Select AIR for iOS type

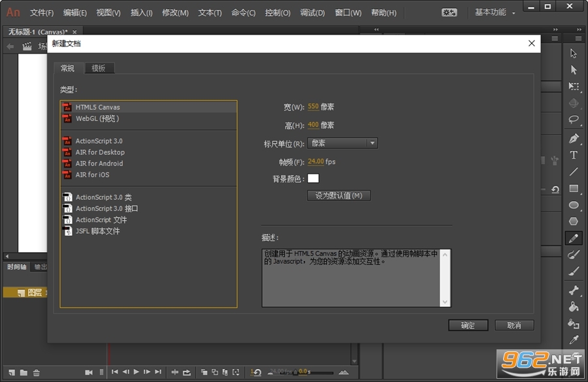(148, 175)
